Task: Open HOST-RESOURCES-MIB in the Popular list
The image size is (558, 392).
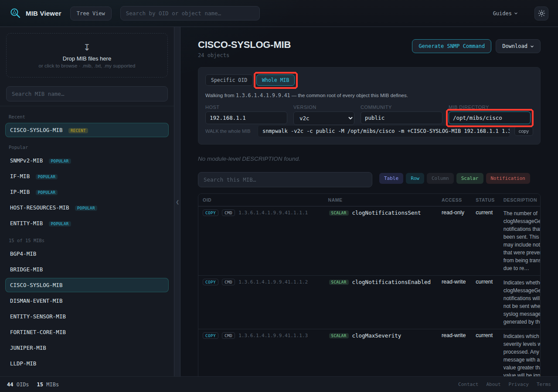Action: (87, 208)
